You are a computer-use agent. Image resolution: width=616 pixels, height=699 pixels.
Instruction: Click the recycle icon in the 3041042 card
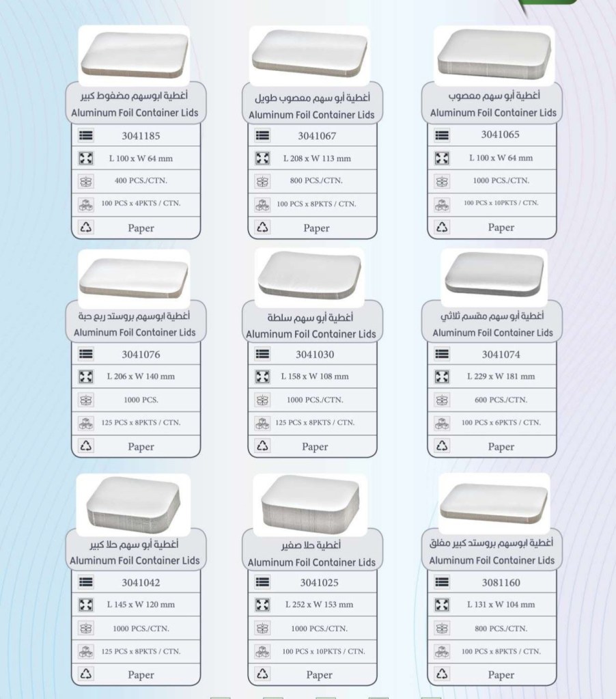pyautogui.click(x=86, y=674)
